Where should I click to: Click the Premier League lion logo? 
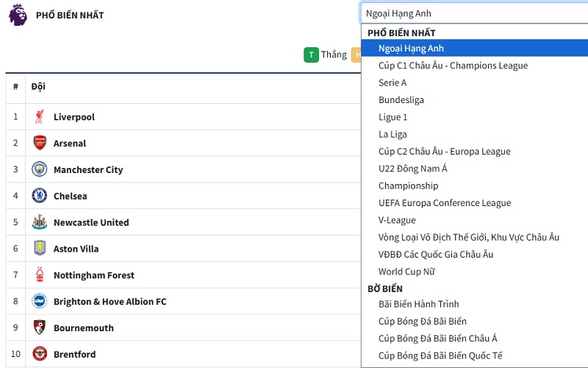tap(18, 15)
